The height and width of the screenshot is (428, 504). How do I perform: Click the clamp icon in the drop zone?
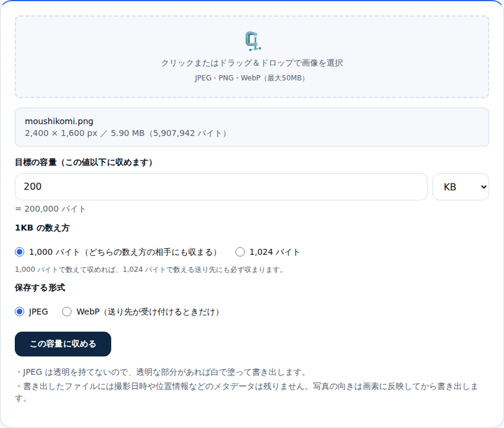tap(253, 41)
